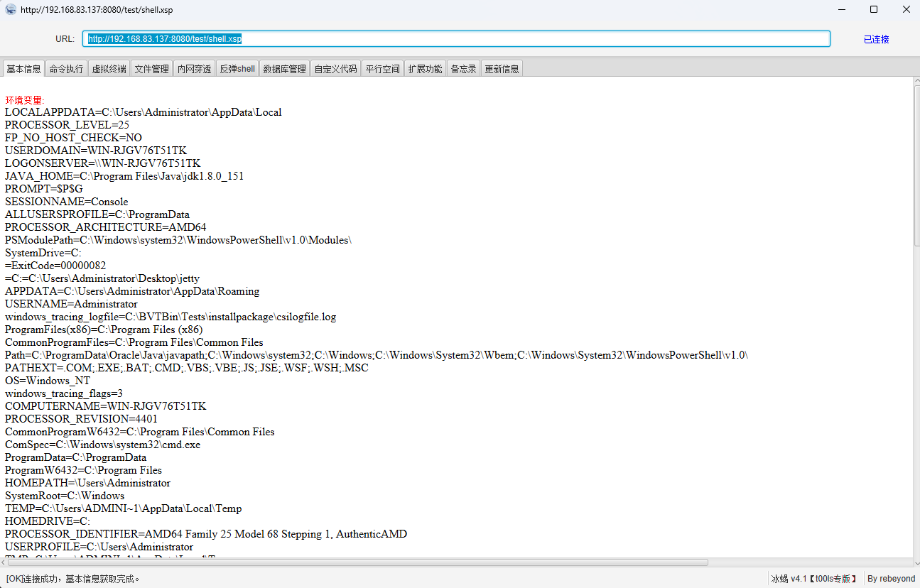This screenshot has width=920, height=588.
Task: Switch to the 命令执行 tab
Action: click(66, 69)
